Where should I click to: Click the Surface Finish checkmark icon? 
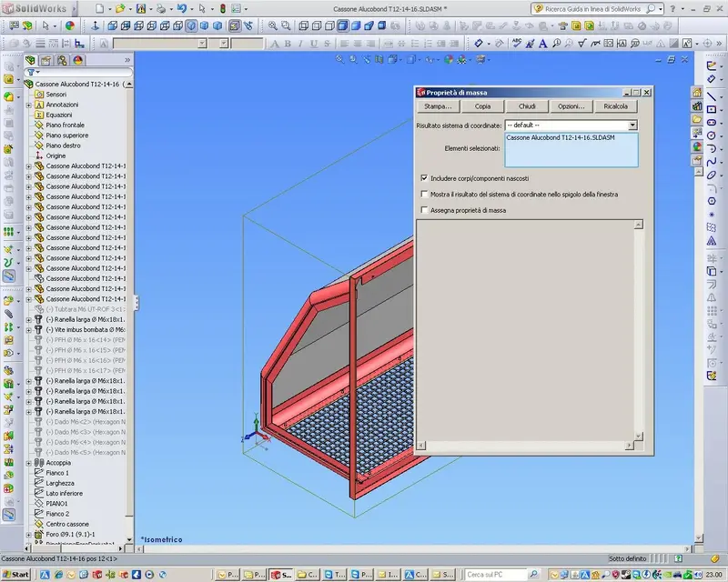click(x=582, y=44)
